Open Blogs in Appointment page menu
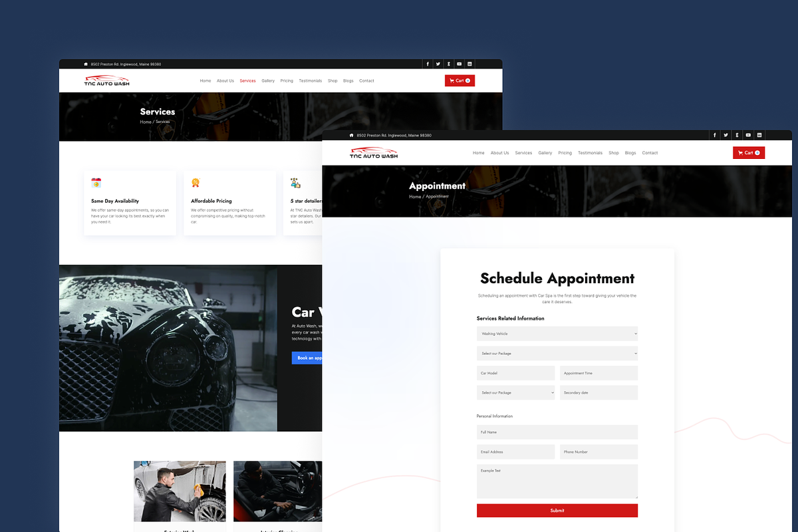 click(630, 153)
